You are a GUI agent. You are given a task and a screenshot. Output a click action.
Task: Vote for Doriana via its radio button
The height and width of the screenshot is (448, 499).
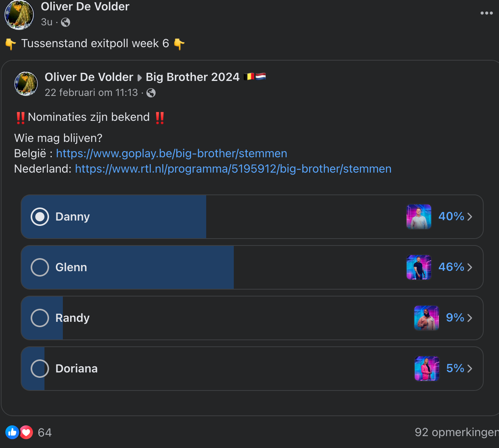tap(40, 369)
